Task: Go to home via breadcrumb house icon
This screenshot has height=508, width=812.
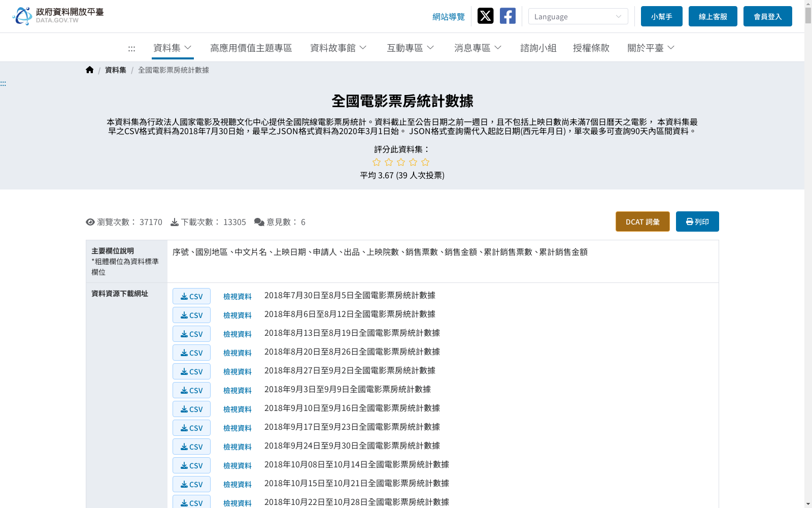Action: pyautogui.click(x=90, y=70)
